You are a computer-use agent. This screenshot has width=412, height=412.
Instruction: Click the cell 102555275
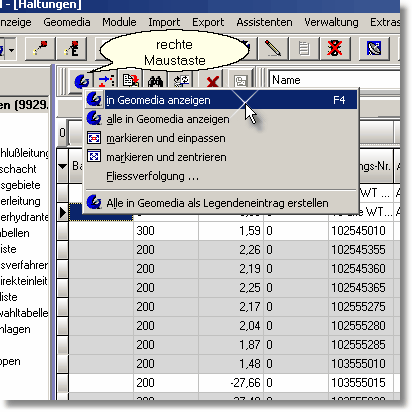361,307
